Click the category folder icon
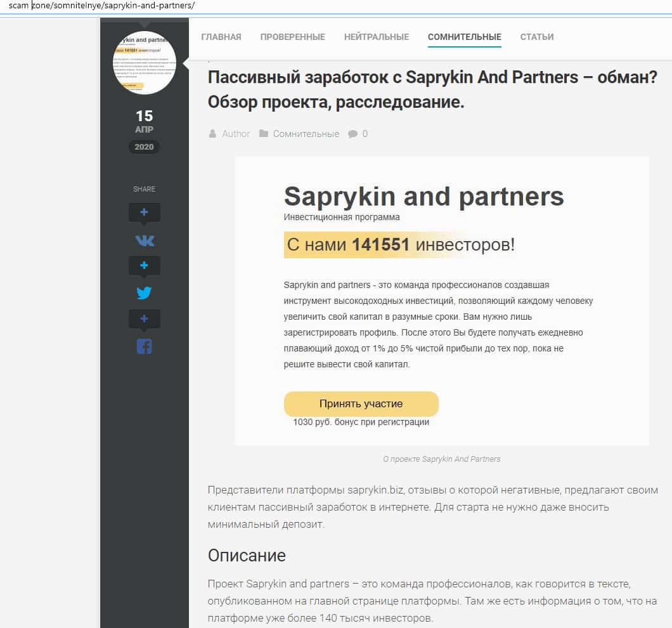This screenshot has height=628, width=672. click(x=264, y=134)
